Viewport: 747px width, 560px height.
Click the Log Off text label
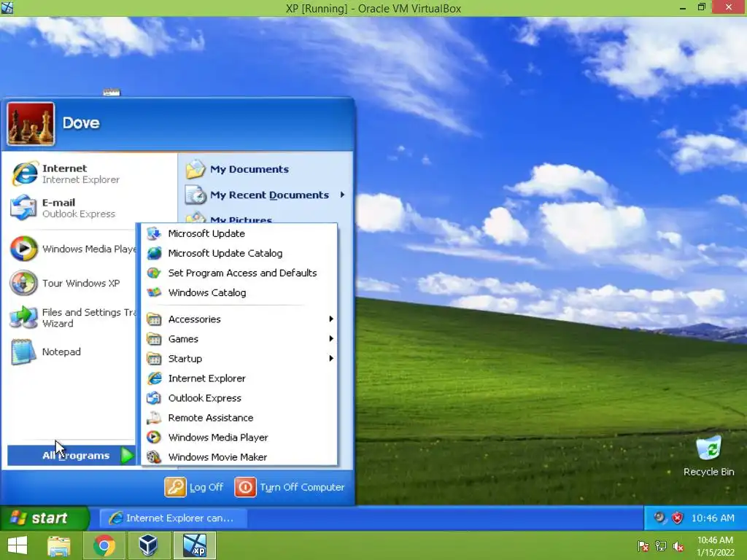click(206, 487)
